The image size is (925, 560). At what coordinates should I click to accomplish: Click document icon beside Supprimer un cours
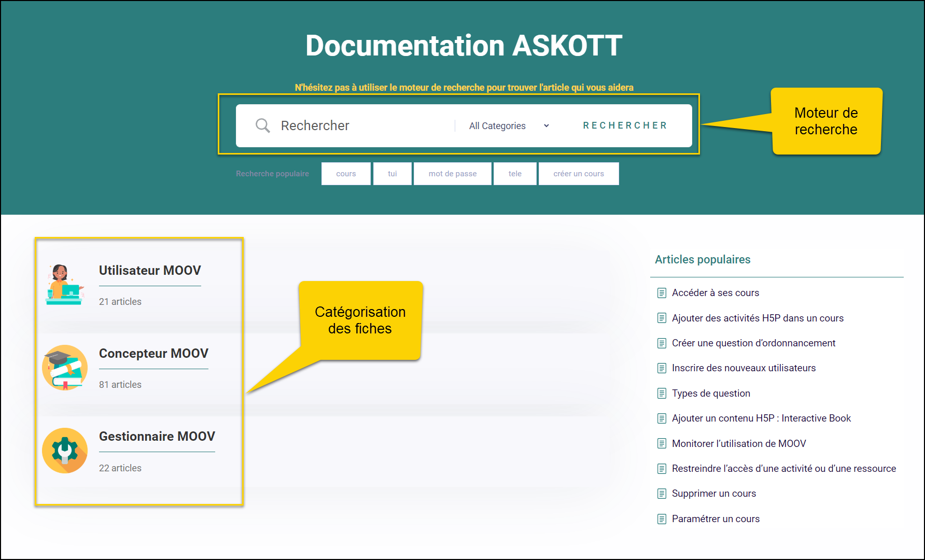tap(662, 494)
